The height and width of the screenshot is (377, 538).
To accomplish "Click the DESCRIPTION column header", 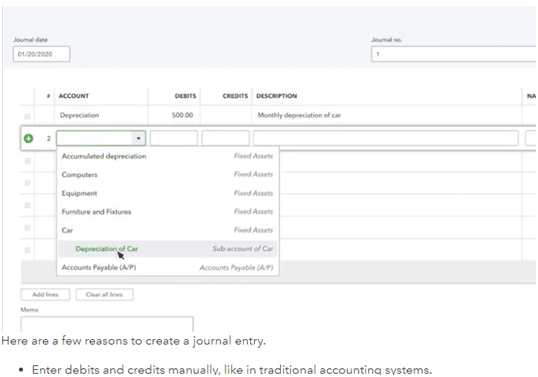I will pyautogui.click(x=277, y=96).
